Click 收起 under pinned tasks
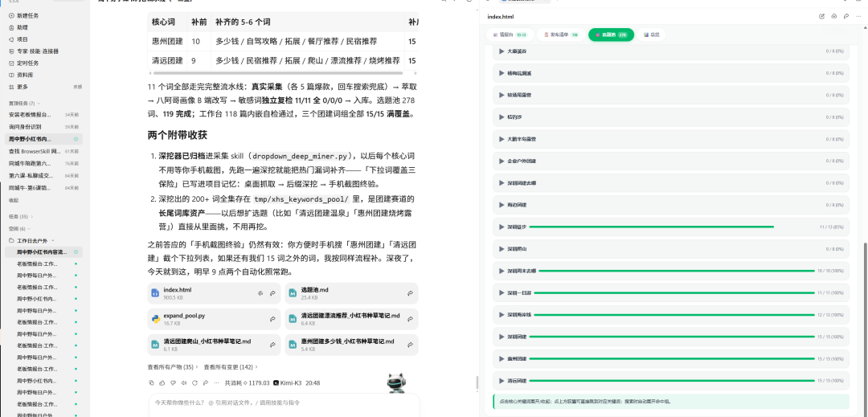This screenshot has width=868, height=417. click(14, 200)
